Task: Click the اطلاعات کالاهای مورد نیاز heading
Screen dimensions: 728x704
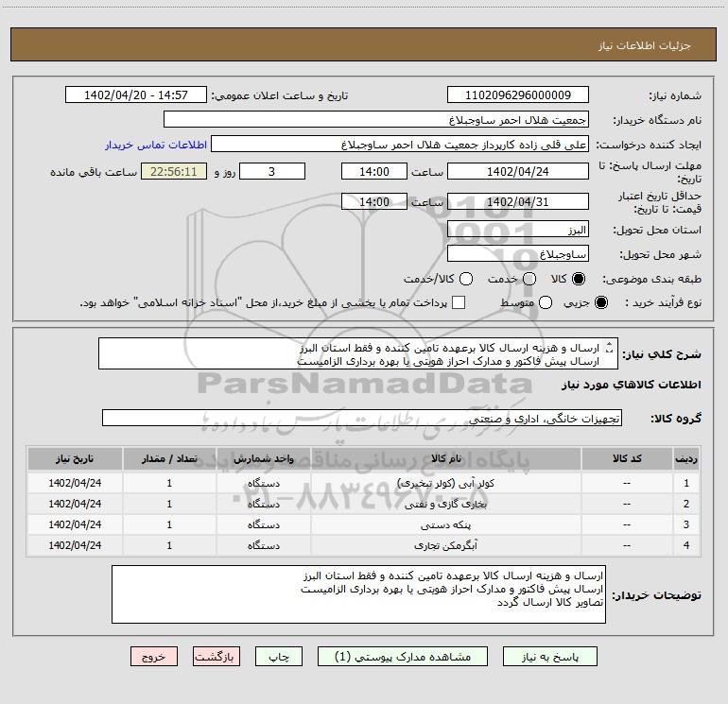Action: [632, 385]
